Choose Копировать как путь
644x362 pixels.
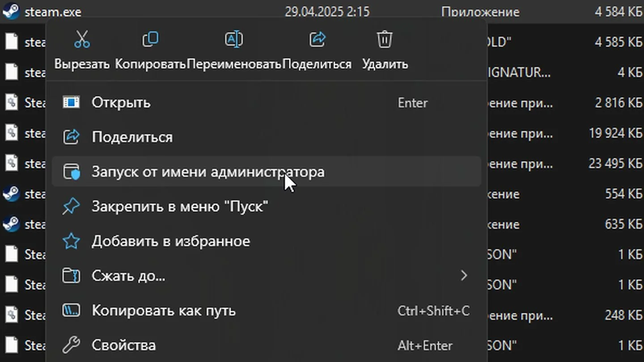[x=267, y=311]
